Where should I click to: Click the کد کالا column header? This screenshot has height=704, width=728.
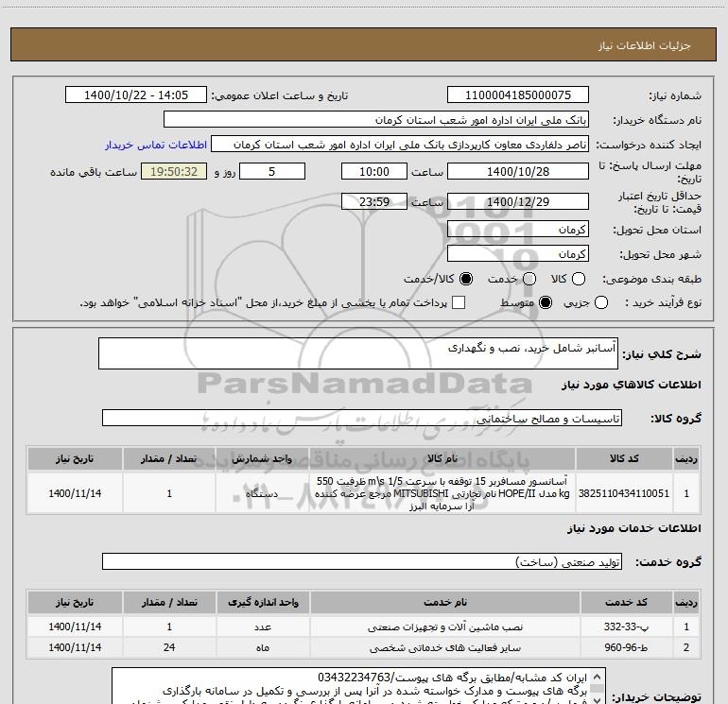pyautogui.click(x=624, y=458)
